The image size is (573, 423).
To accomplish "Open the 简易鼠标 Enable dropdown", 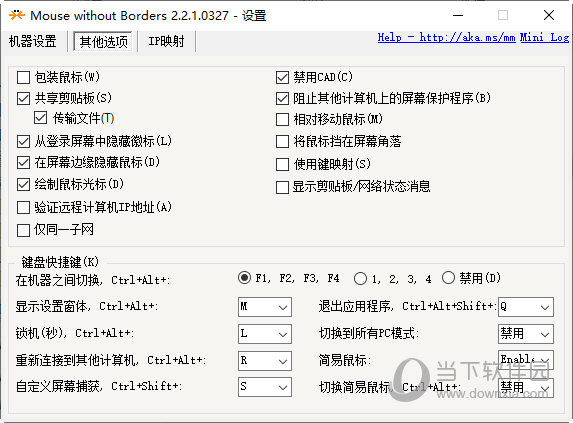I will tap(526, 360).
